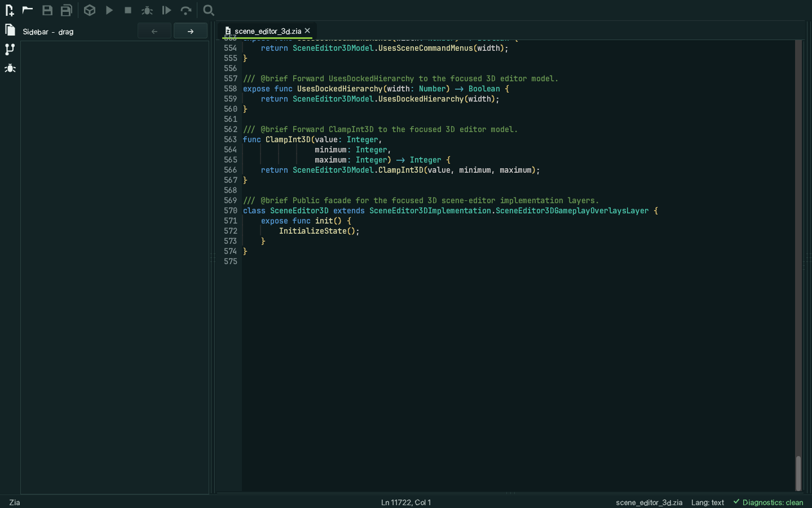The width and height of the screenshot is (812, 508).
Task: Continue execution with the bar-play icon
Action: (166, 10)
